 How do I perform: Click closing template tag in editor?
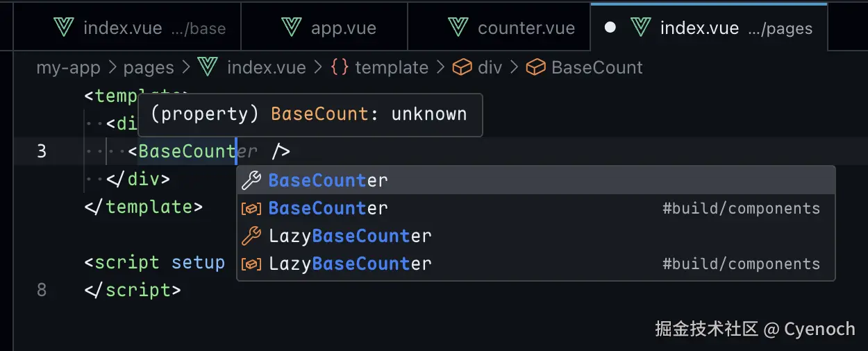click(x=144, y=207)
